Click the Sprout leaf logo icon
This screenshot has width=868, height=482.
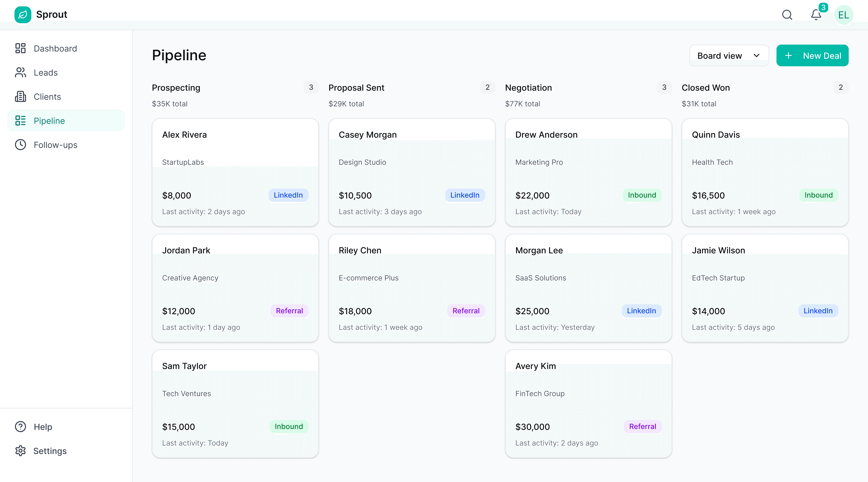[x=23, y=14]
